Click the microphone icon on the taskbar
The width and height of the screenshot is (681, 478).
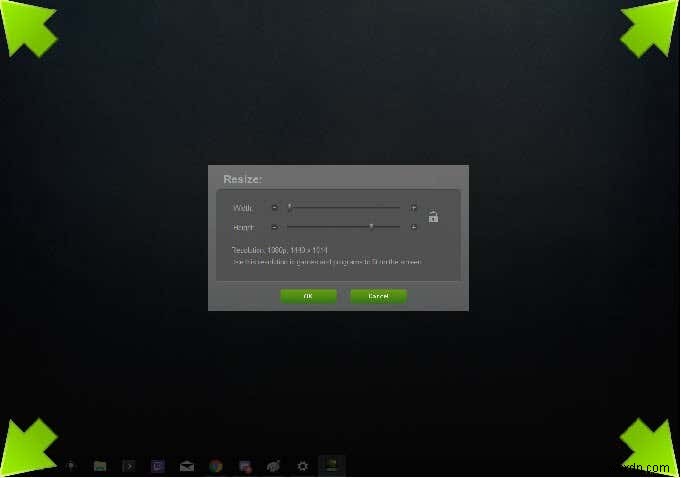click(71, 466)
